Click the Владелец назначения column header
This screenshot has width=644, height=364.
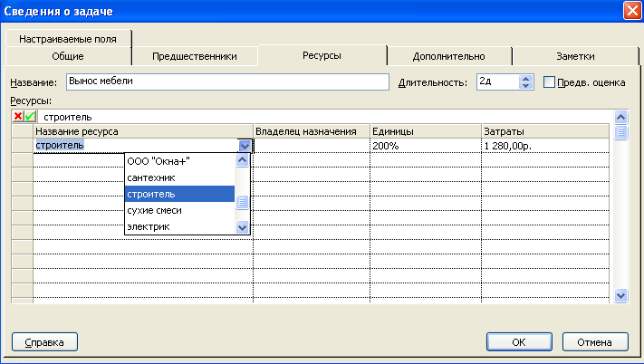click(312, 131)
